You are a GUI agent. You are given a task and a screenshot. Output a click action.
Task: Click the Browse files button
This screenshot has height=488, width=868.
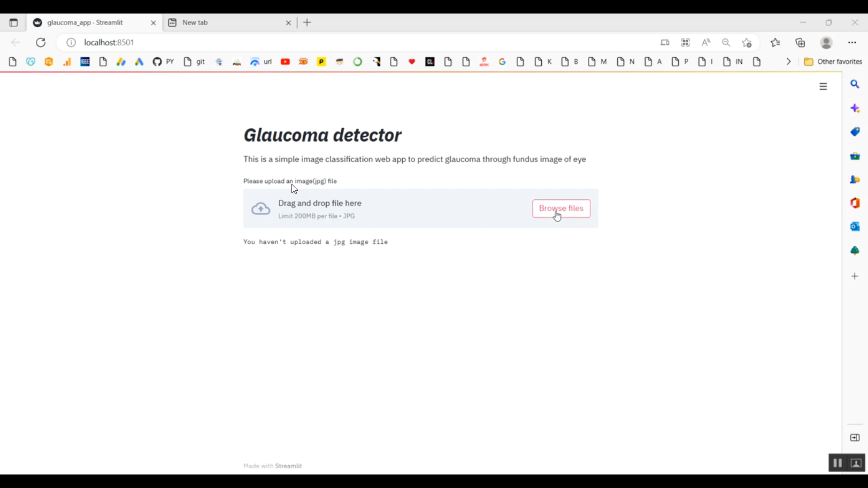(x=561, y=208)
